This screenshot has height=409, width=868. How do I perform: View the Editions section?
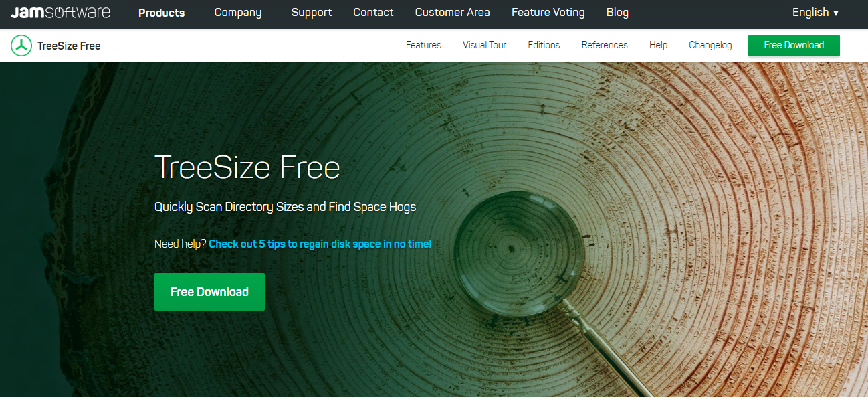[x=544, y=45]
